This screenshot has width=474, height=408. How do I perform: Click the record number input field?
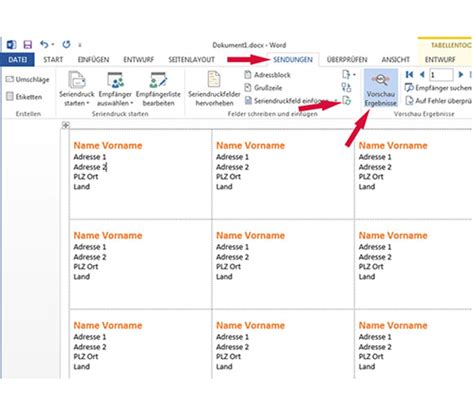(441, 75)
